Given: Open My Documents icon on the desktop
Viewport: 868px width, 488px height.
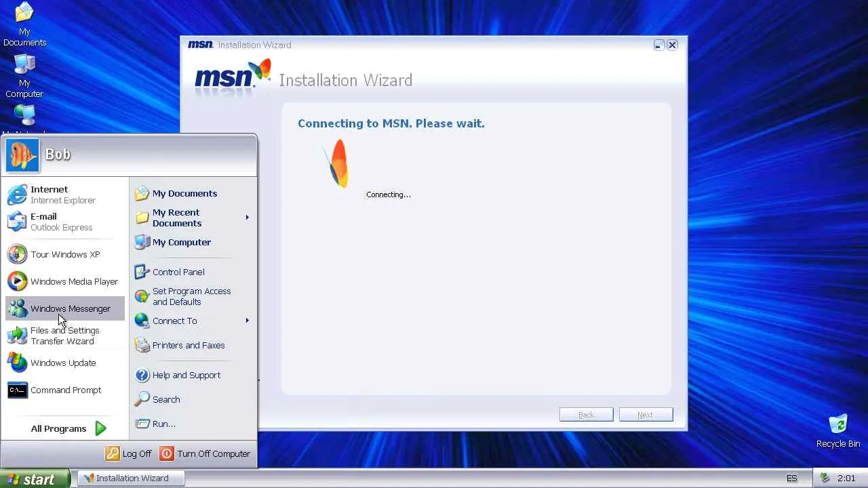Looking at the screenshot, I should (24, 12).
